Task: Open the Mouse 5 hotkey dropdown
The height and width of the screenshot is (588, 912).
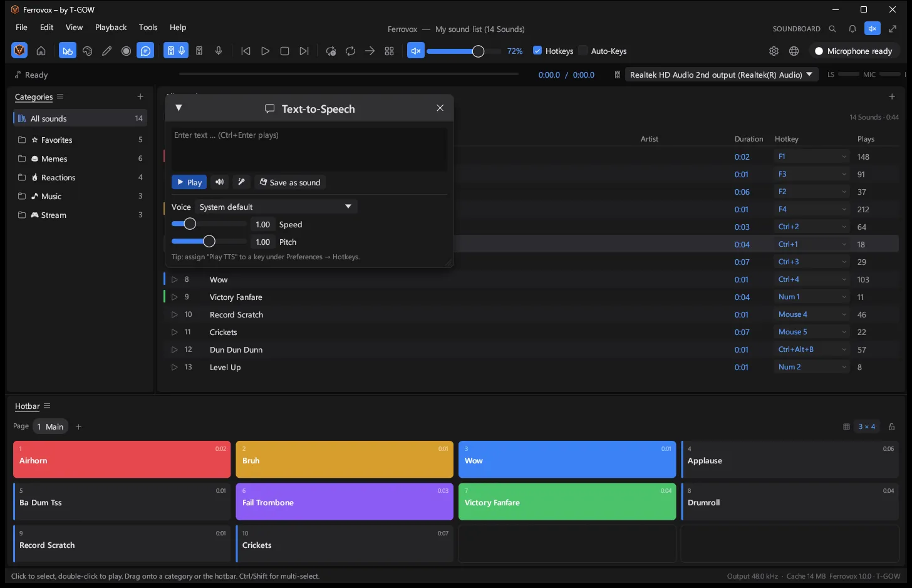Action: [812, 332]
